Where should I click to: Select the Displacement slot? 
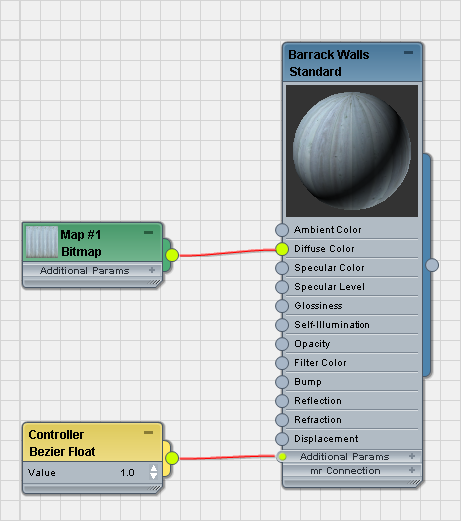352,439
